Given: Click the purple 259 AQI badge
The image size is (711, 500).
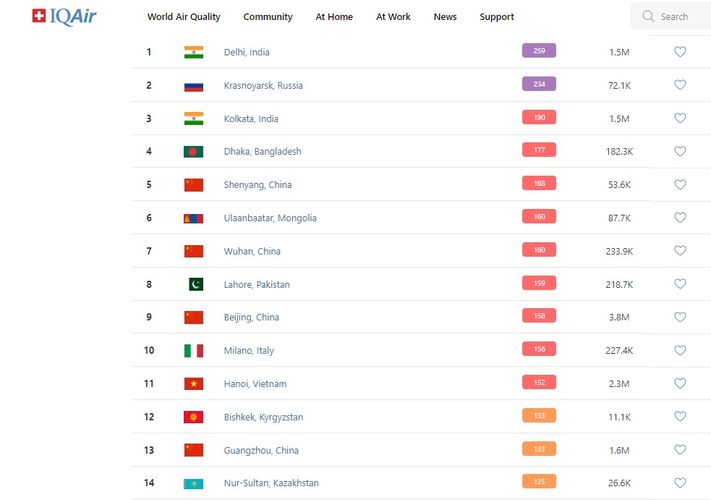Looking at the screenshot, I should [x=539, y=51].
